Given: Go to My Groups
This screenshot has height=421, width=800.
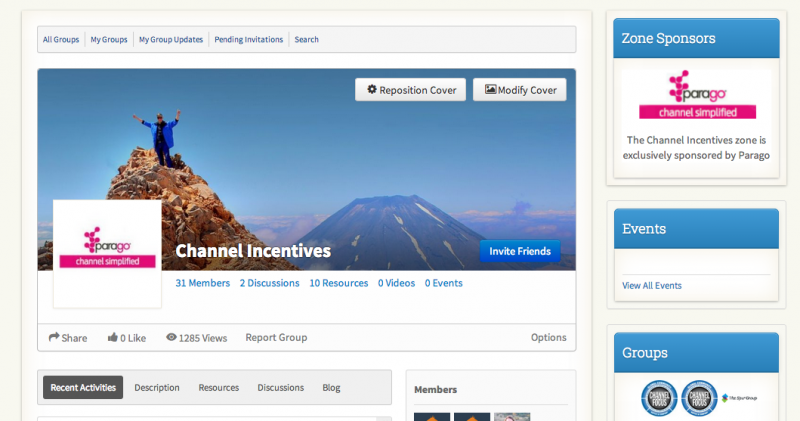Looking at the screenshot, I should 109,39.
